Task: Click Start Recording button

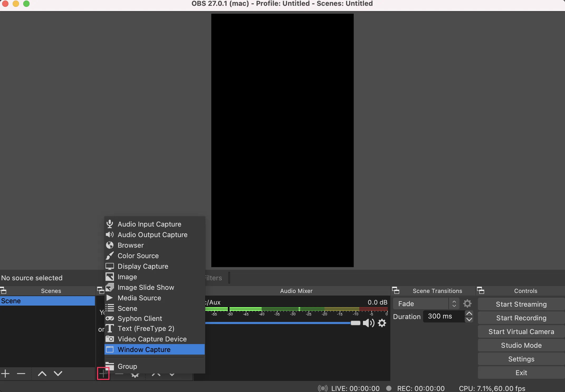Action: coord(521,318)
